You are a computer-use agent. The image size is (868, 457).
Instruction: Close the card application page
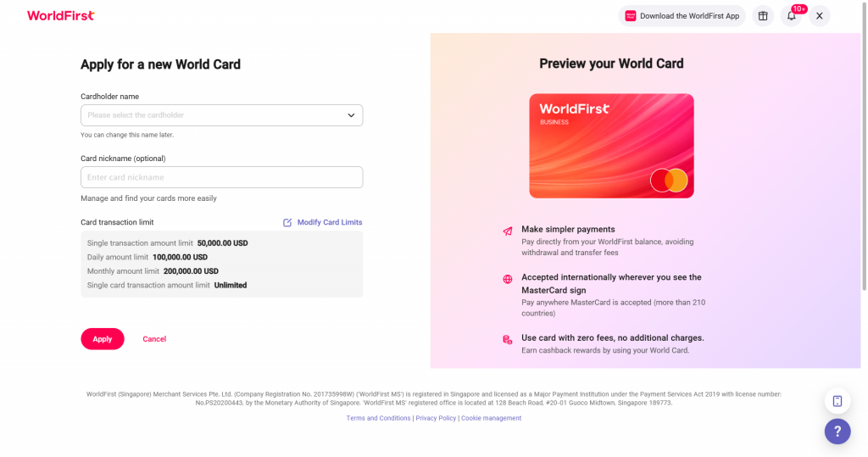tap(819, 15)
